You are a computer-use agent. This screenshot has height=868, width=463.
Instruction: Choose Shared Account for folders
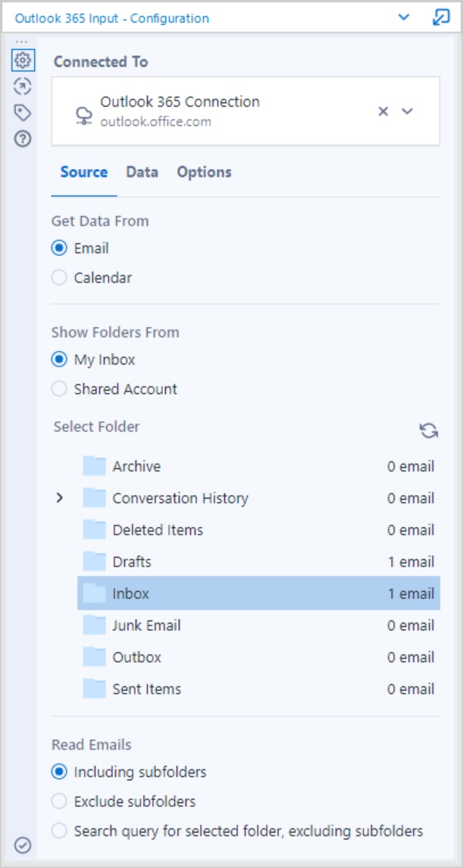coord(60,389)
